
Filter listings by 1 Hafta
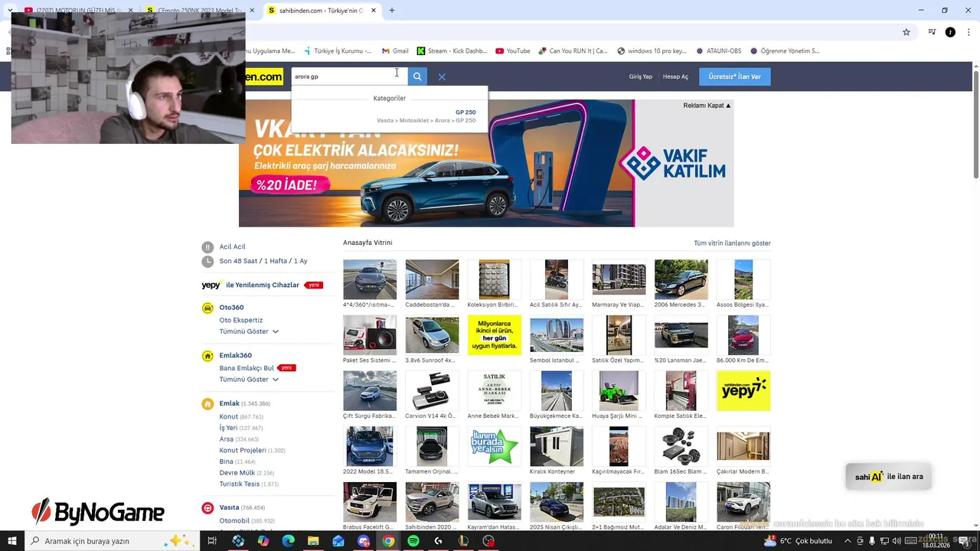point(276,262)
